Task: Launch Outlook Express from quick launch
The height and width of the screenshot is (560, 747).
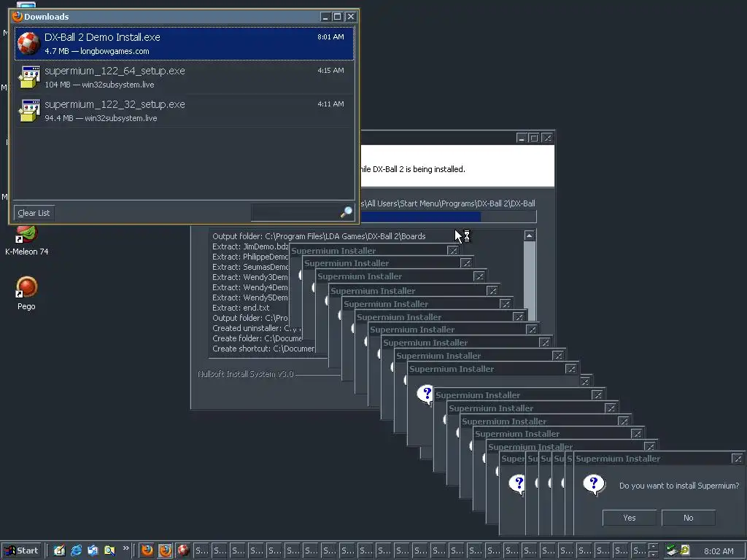Action: click(93, 551)
